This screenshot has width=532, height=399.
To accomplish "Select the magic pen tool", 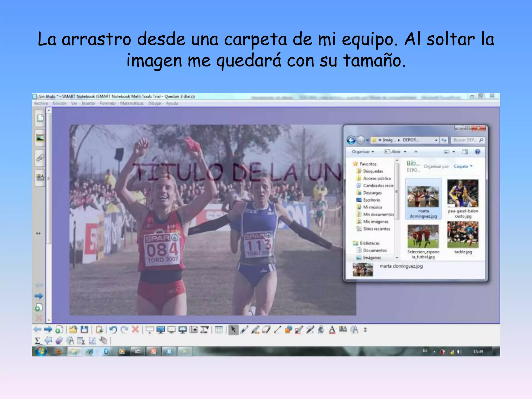I will point(310,330).
